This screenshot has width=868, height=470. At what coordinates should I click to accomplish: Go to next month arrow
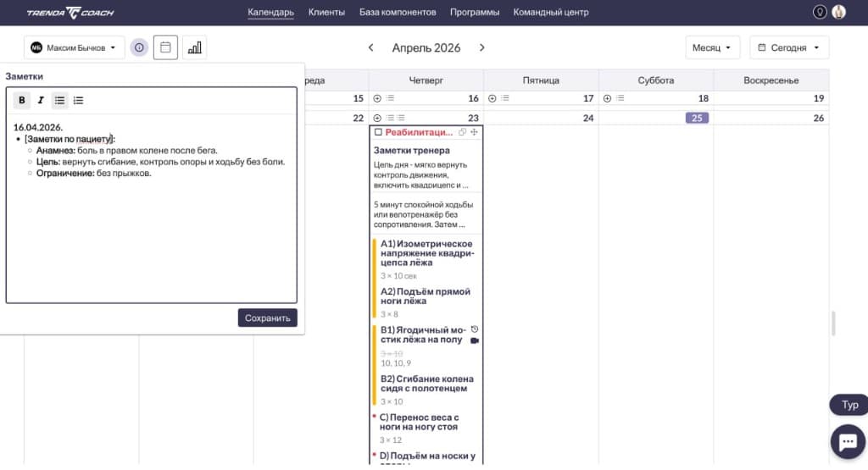(x=482, y=47)
